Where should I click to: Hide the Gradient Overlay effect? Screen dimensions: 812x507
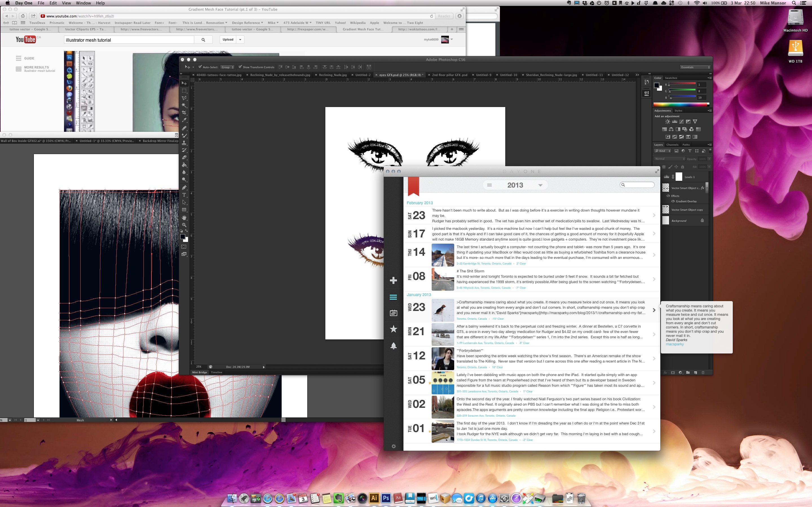673,201
